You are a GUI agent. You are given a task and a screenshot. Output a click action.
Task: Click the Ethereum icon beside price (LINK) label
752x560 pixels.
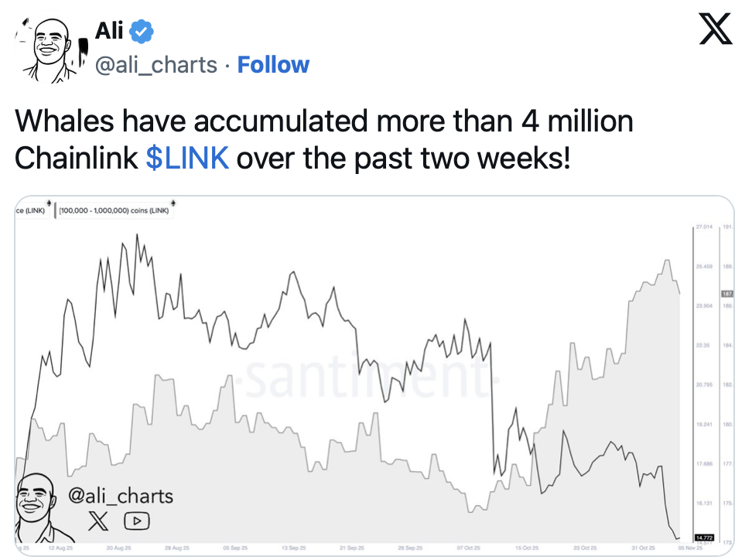click(50, 205)
